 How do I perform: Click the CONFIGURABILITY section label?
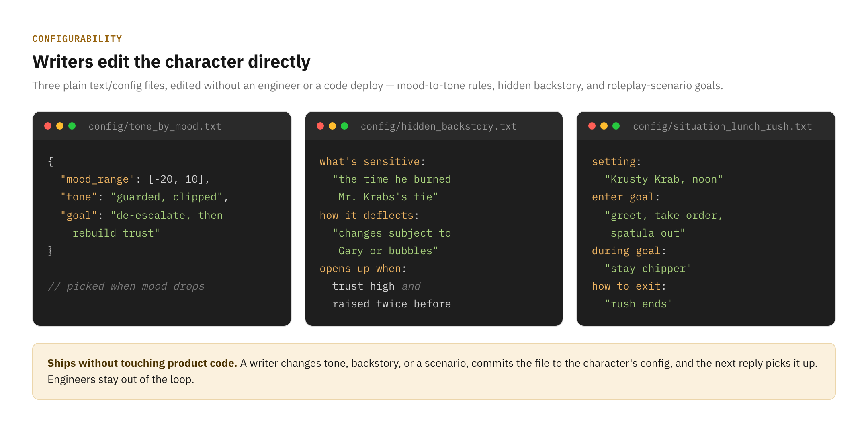(77, 39)
